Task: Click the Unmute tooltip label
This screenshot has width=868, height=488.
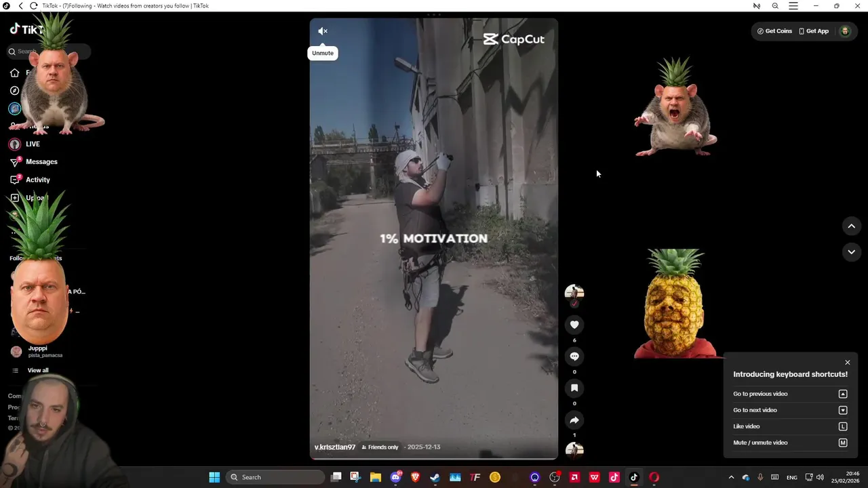Action: click(x=323, y=53)
